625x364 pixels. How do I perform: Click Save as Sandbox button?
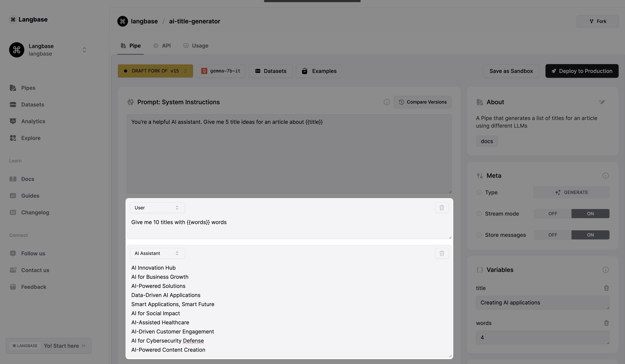(511, 71)
